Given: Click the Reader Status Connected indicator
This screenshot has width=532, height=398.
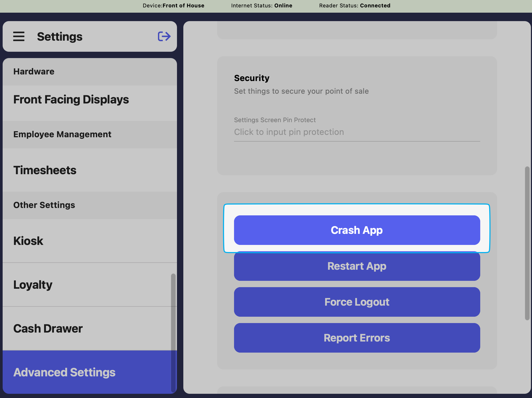Looking at the screenshot, I should click(354, 6).
